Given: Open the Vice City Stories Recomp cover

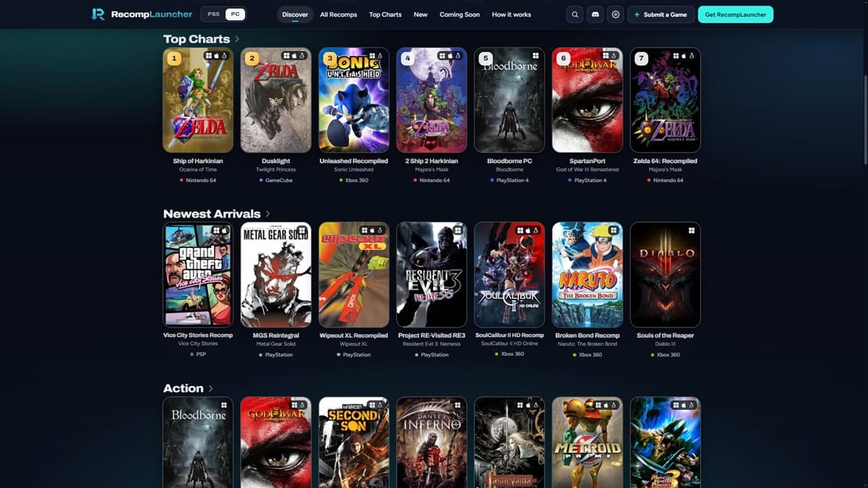Looking at the screenshot, I should coord(198,275).
